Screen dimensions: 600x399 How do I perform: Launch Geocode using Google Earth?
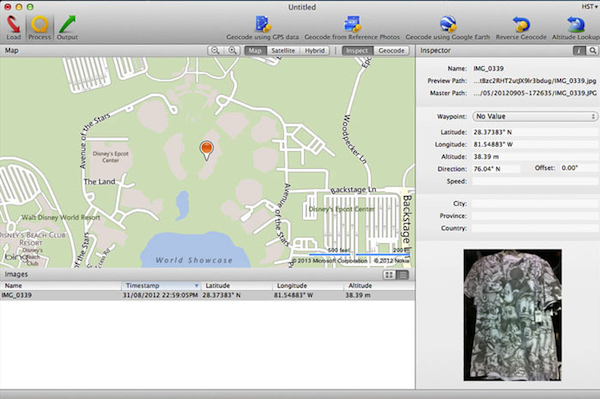(x=448, y=28)
